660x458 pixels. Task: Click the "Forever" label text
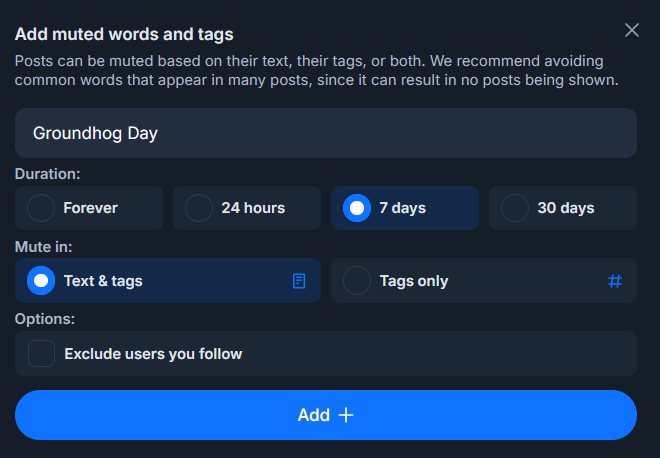[90, 208]
